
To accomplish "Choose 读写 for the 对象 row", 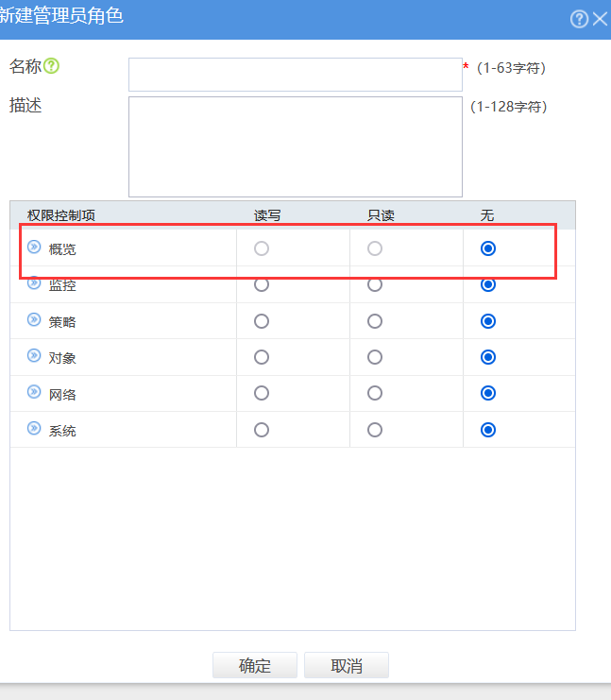I will (262, 357).
